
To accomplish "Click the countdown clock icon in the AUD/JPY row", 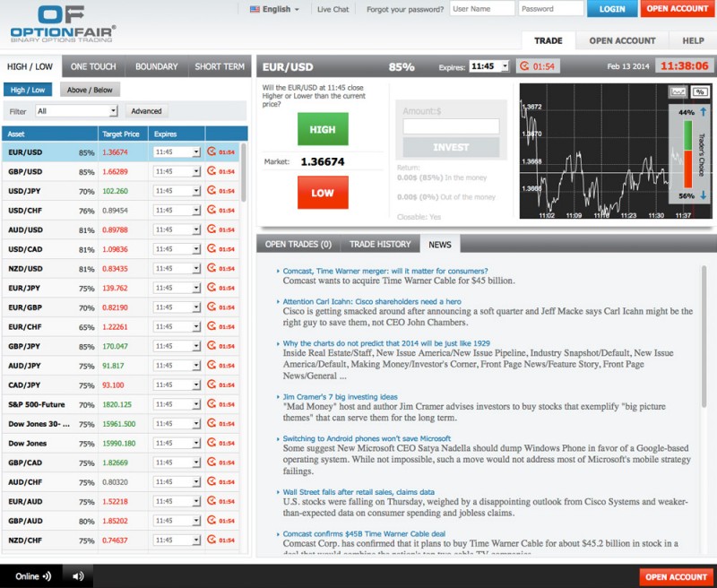I will tap(212, 365).
